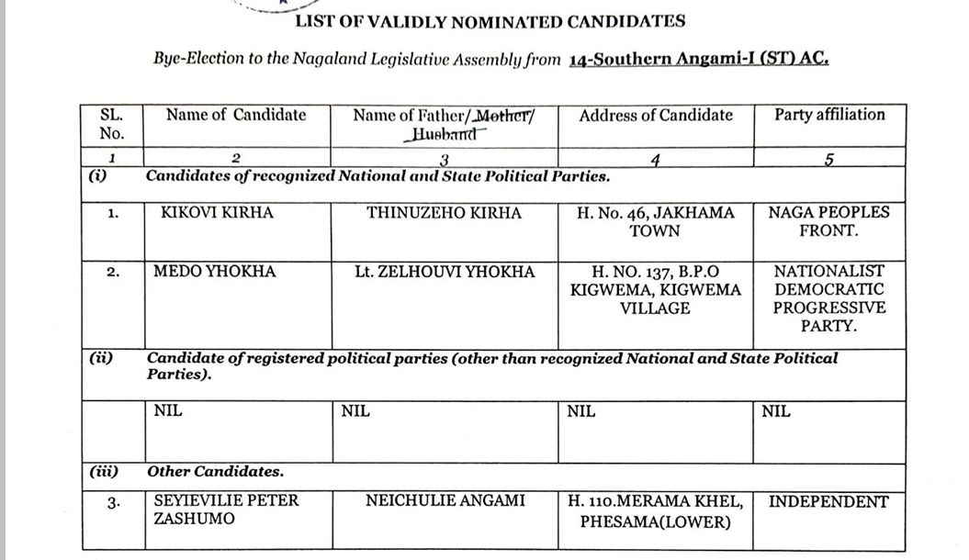Click the struck-through 'Husband' text in header

(443, 134)
